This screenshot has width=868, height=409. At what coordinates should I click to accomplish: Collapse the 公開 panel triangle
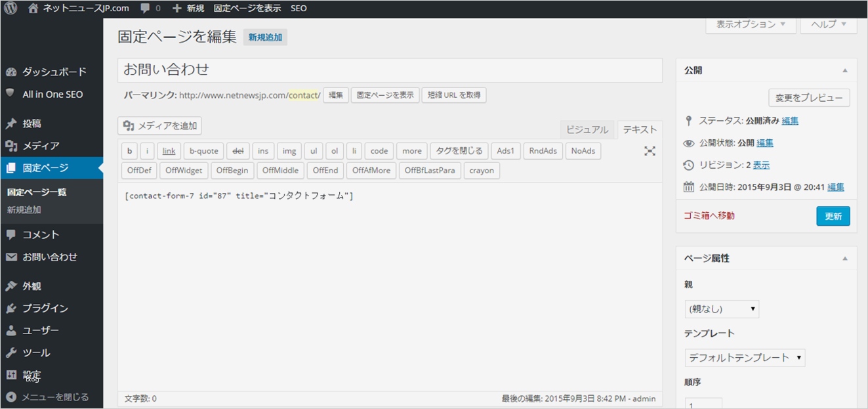point(845,70)
